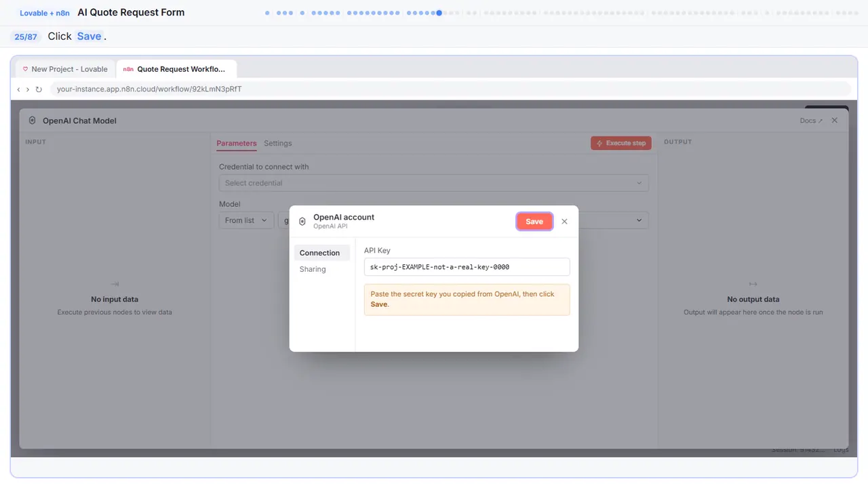The image size is (868, 488).
Task: Close the OpenAI account dialog
Action: pyautogui.click(x=564, y=222)
